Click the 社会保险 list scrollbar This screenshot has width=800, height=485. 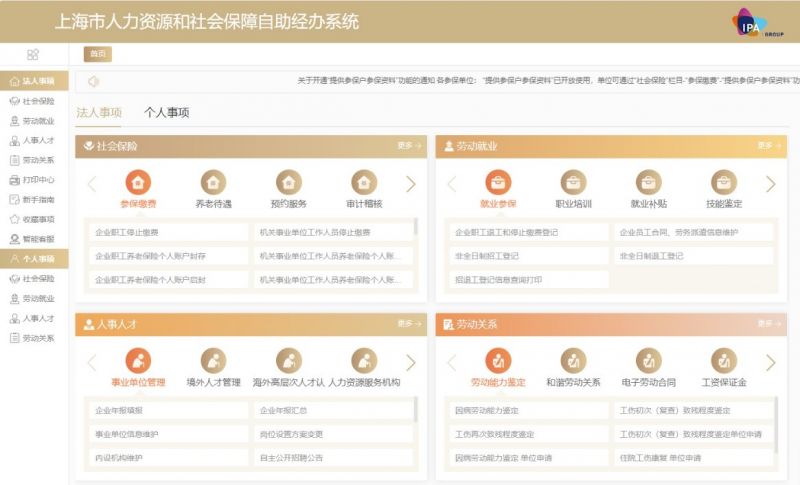point(416,227)
